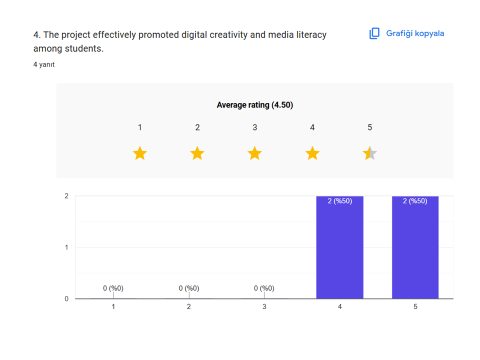Click the 2 (%50) label on bar 5
The height and width of the screenshot is (360, 480).
coord(415,201)
